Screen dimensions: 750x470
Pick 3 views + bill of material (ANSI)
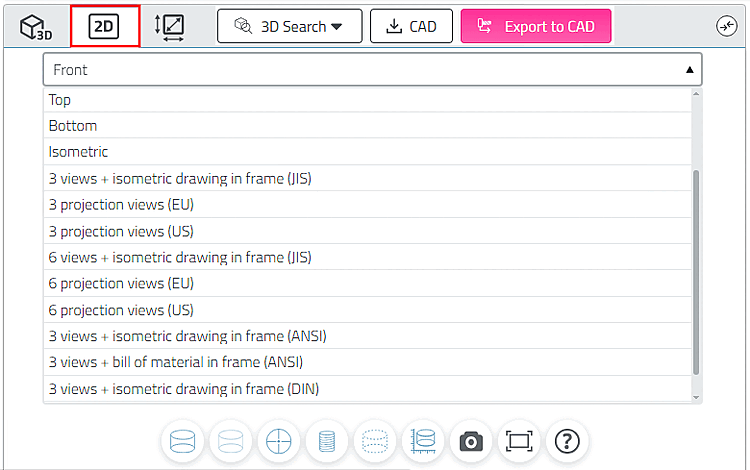[176, 362]
